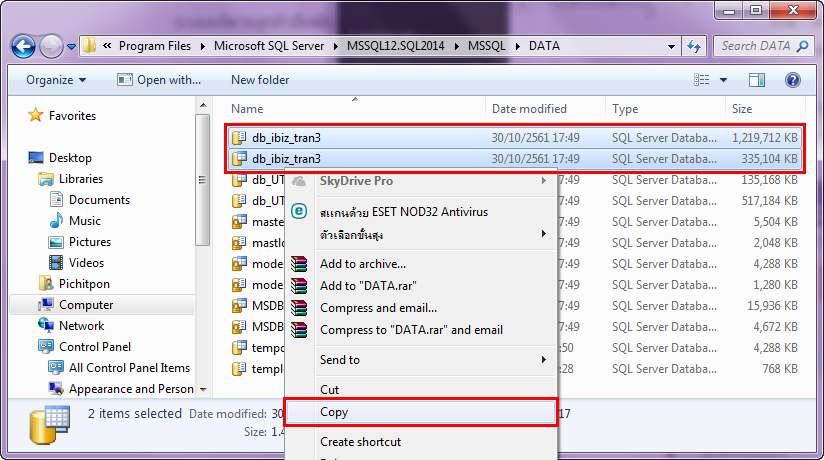The image size is (824, 460).
Task: Expand arrow after MSSQL breadcrumb
Action: (518, 46)
